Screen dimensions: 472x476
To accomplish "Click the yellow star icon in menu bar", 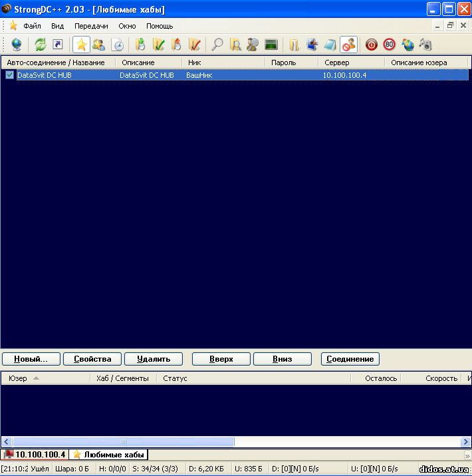I will (13, 25).
